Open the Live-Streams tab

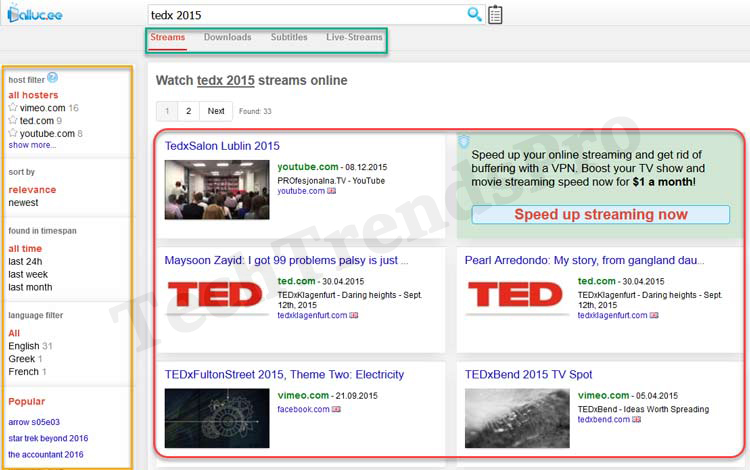(x=354, y=37)
